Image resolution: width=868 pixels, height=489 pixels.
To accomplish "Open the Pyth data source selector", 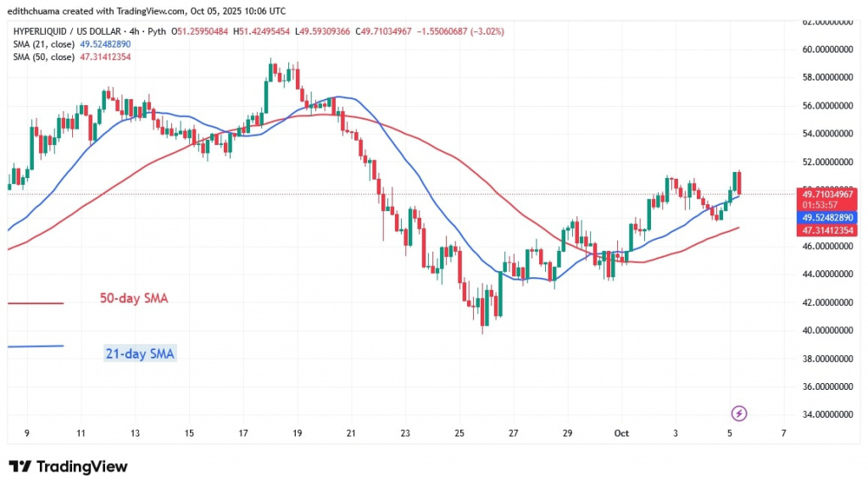I will pos(155,30).
